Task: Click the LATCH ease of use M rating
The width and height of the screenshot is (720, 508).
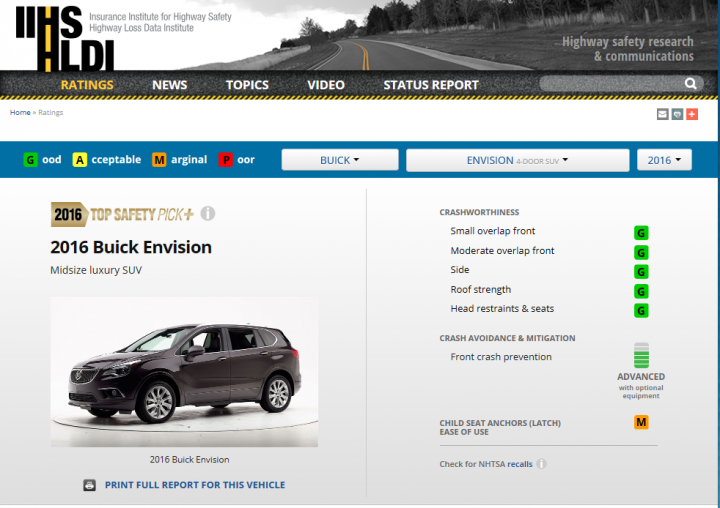Action: click(641, 422)
